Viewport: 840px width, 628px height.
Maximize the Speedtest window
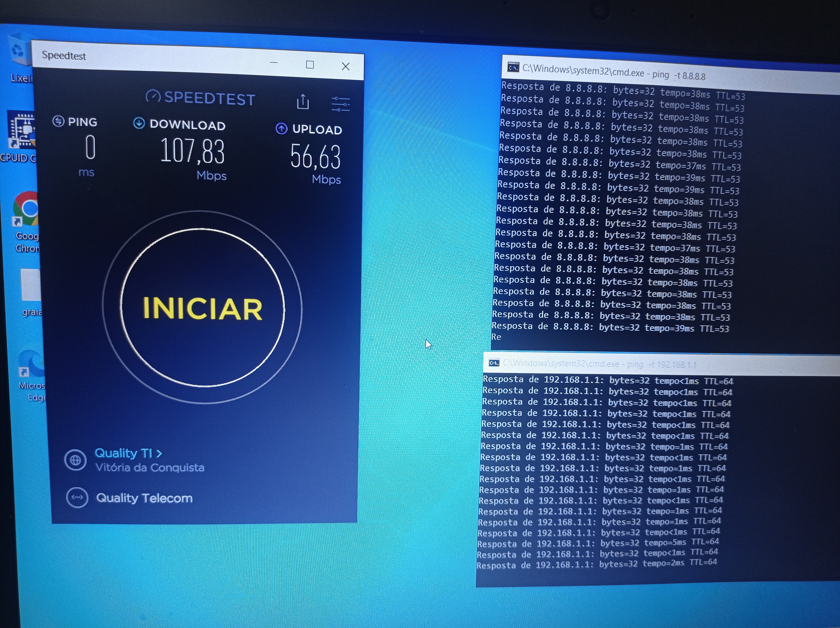310,65
